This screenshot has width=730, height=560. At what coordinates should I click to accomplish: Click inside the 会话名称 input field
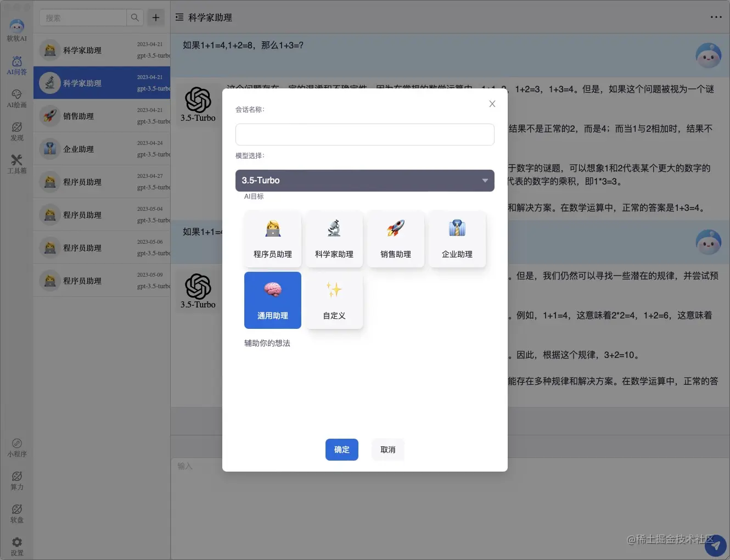tap(365, 135)
